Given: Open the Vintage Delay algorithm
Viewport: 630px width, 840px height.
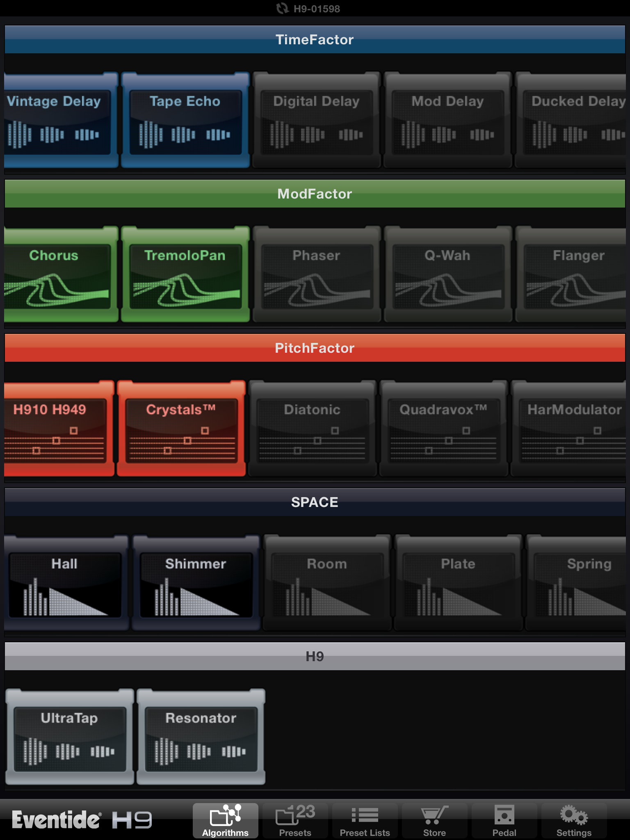Looking at the screenshot, I should tap(61, 120).
